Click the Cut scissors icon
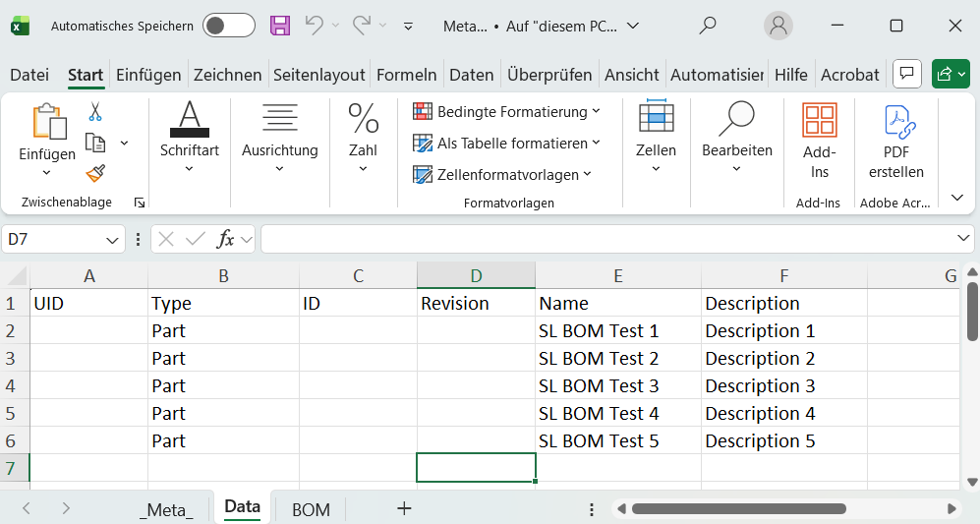Viewport: 980px width, 524px height. [x=95, y=112]
